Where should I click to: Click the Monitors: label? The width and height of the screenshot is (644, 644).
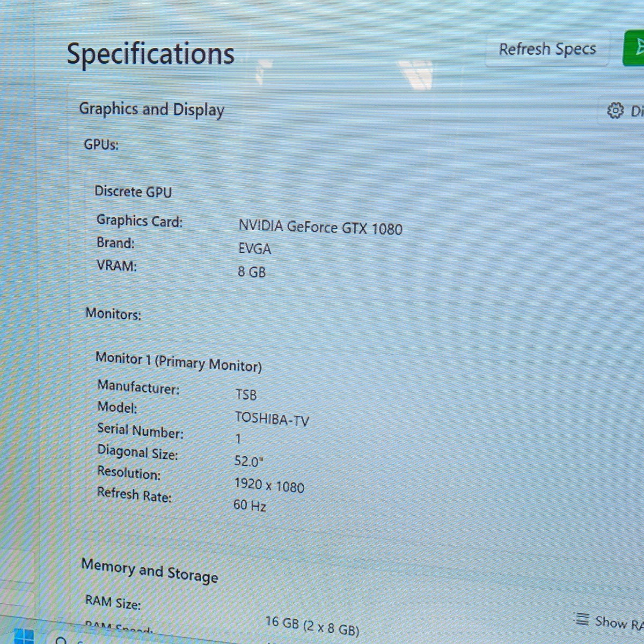113,313
